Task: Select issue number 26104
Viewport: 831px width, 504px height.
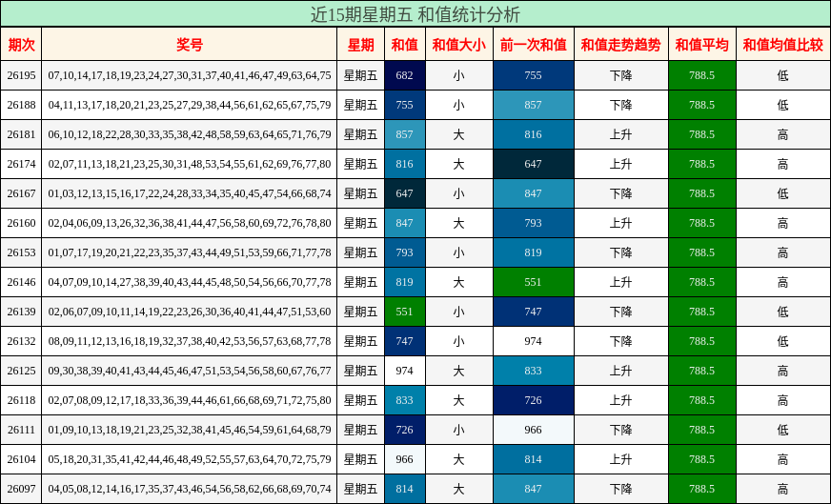Action: 21,459
